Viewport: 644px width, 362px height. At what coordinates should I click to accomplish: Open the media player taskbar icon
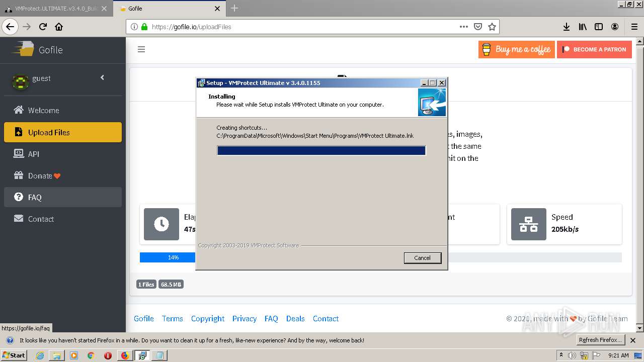[x=74, y=355]
